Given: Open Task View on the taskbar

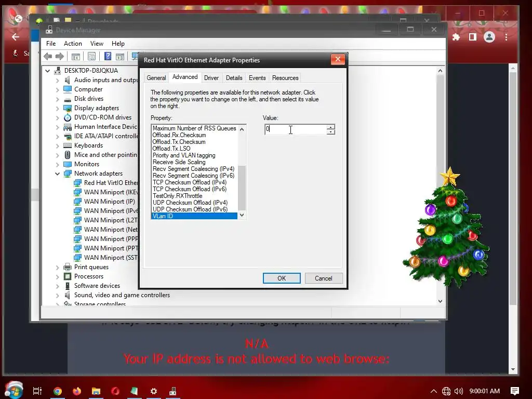Looking at the screenshot, I should pos(37,391).
